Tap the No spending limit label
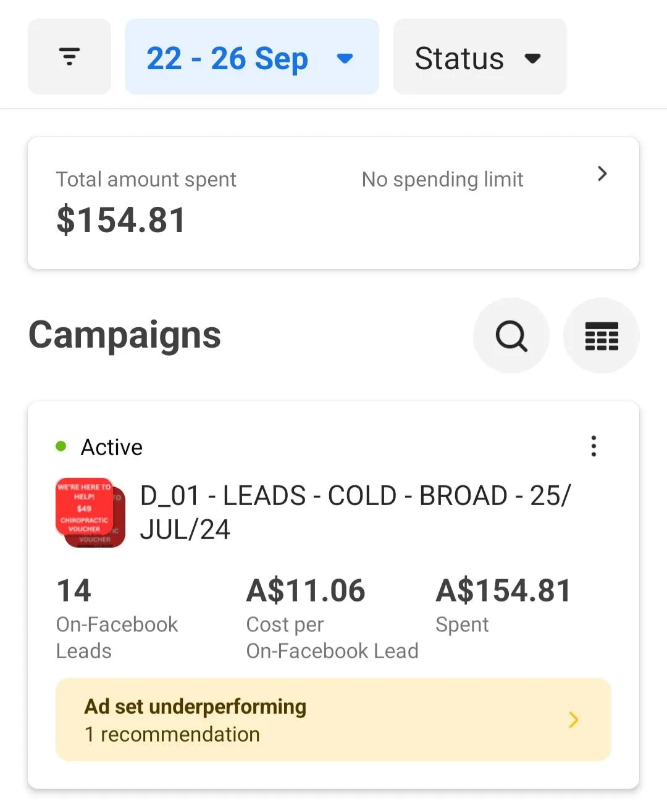The width and height of the screenshot is (667, 812). (x=442, y=180)
